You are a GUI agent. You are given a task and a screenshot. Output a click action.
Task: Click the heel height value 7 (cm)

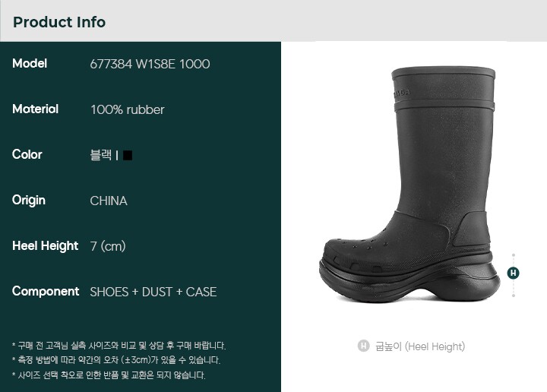108,246
